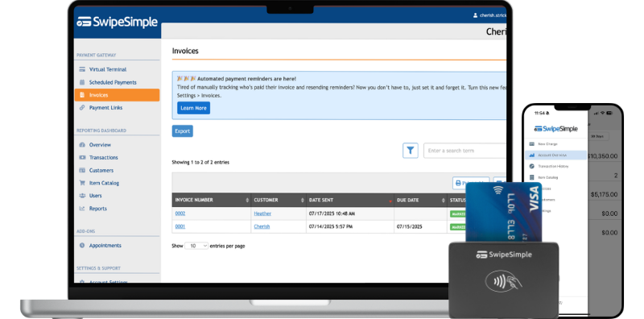The height and width of the screenshot is (319, 644).
Task: Click the Learn More button
Action: [x=193, y=108]
